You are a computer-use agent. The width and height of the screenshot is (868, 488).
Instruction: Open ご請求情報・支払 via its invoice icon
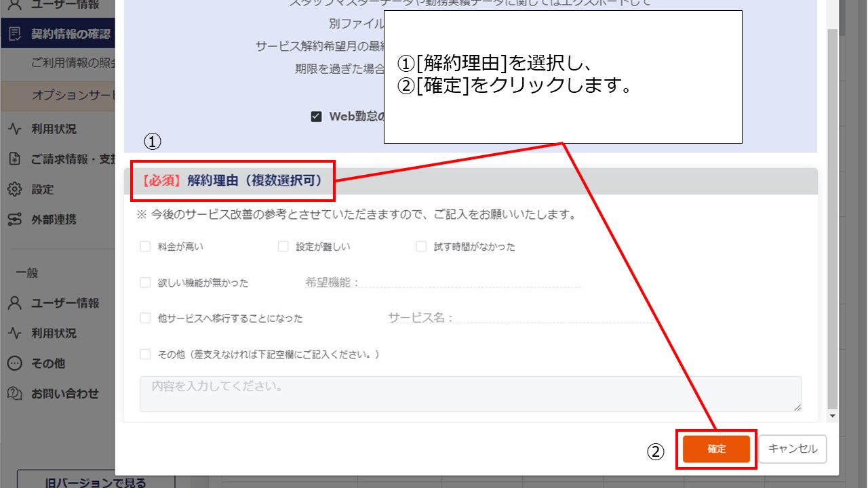click(x=15, y=159)
